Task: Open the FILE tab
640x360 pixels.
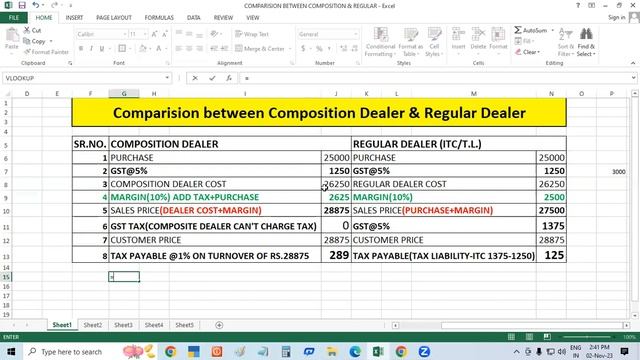Action: coord(14,18)
